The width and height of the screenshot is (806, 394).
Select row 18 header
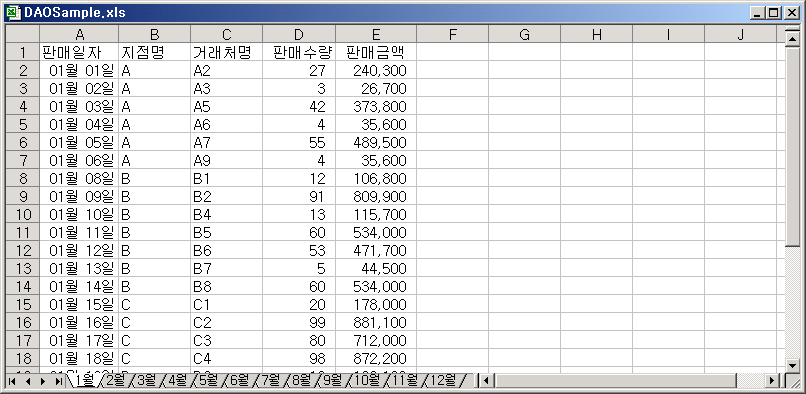[x=23, y=358]
